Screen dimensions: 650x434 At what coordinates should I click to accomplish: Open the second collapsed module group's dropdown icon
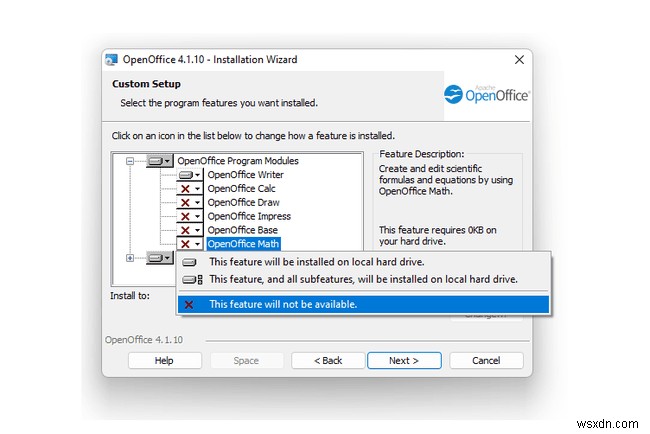[160, 258]
